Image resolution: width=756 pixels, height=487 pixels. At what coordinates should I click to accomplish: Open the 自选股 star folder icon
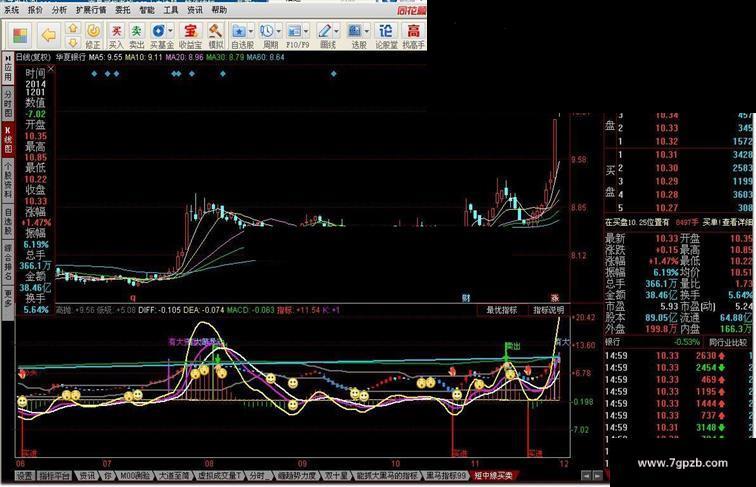(x=239, y=32)
